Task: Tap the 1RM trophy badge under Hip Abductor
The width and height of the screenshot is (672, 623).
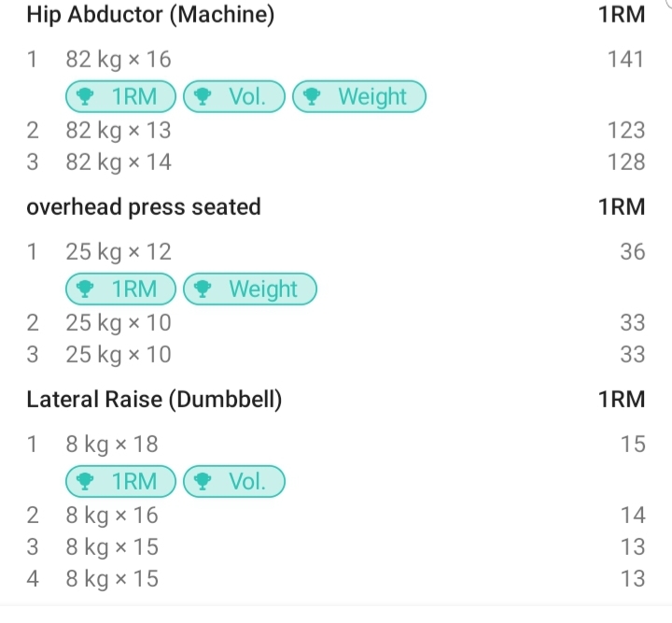Action: [x=120, y=96]
